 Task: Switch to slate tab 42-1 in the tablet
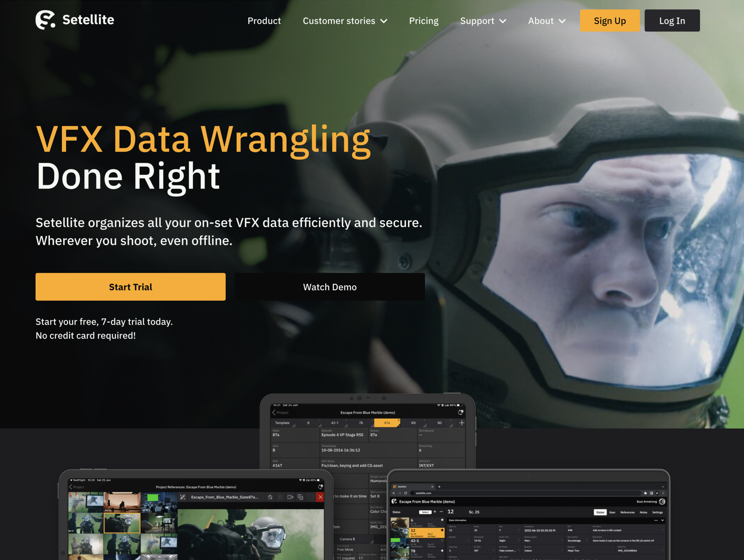coord(335,423)
